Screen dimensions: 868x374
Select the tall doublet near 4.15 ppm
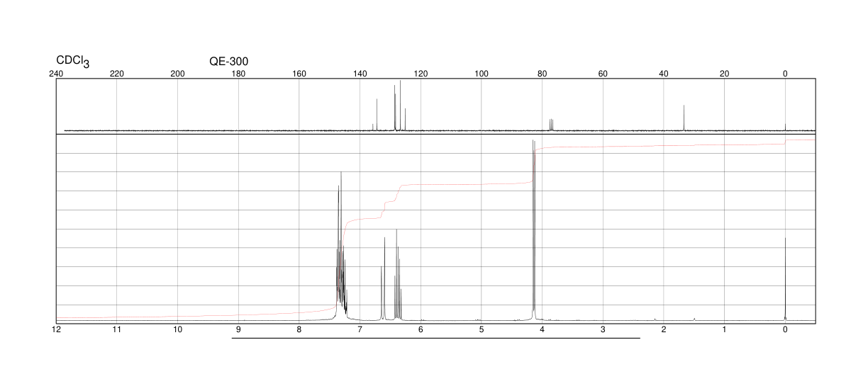click(533, 230)
